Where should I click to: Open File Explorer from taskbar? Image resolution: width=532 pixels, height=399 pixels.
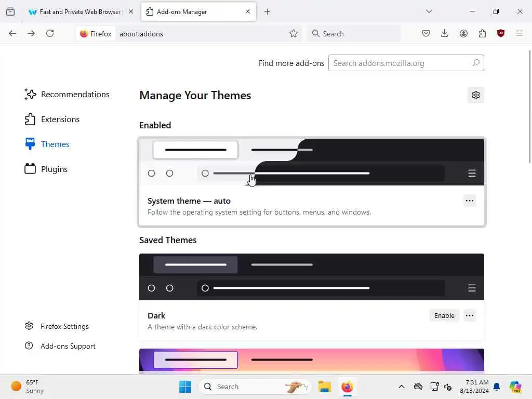click(324, 387)
